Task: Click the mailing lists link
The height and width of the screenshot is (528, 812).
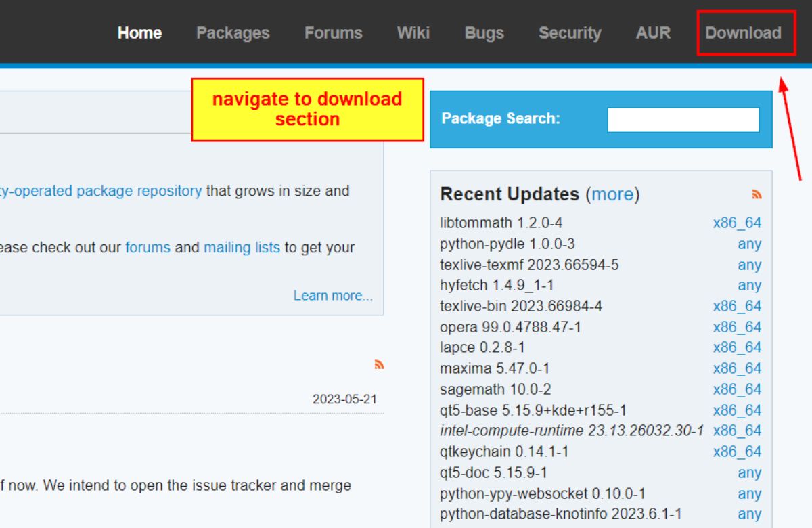Action: (x=242, y=247)
